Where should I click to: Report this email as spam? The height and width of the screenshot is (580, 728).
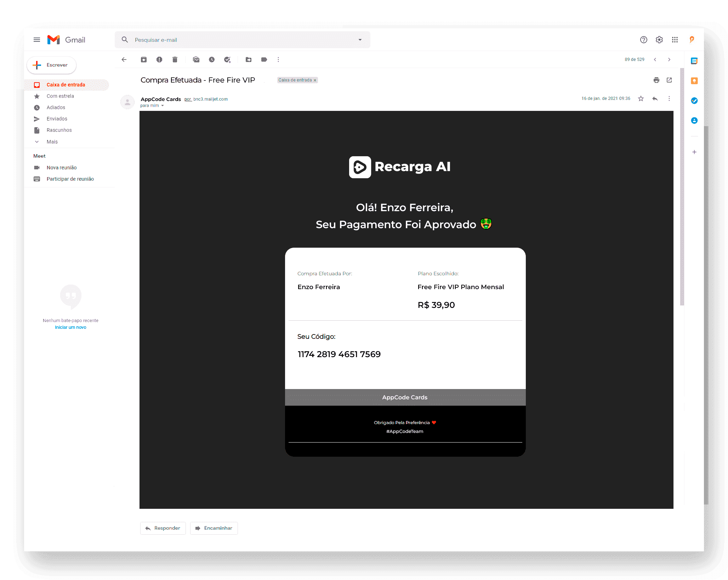coord(159,60)
